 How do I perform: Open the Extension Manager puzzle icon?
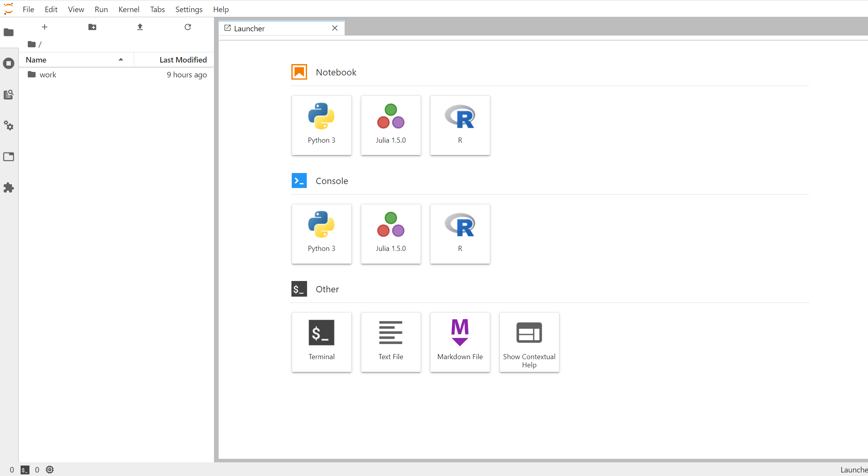click(9, 188)
